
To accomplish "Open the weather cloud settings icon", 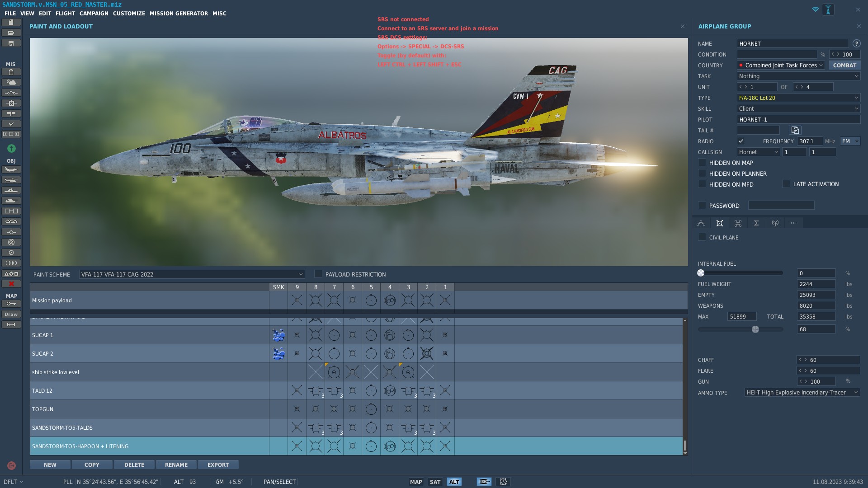I will coord(11,82).
